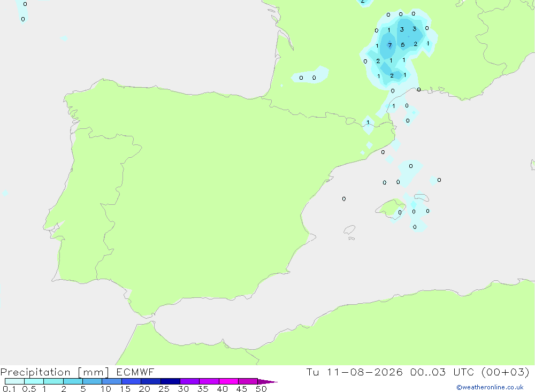Click the 45–50 mm legend color swatch
Viewport: 535px width, 392px height.
click(x=248, y=381)
